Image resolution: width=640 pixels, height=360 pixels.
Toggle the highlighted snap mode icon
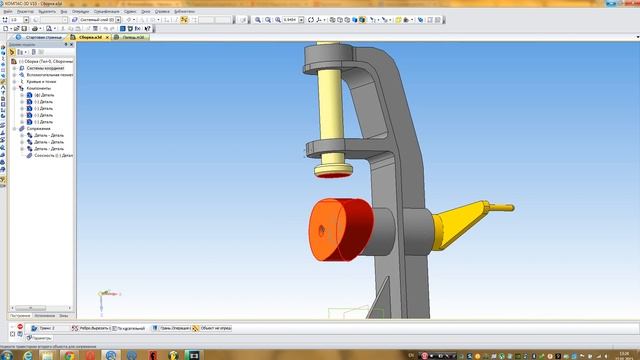point(184,20)
